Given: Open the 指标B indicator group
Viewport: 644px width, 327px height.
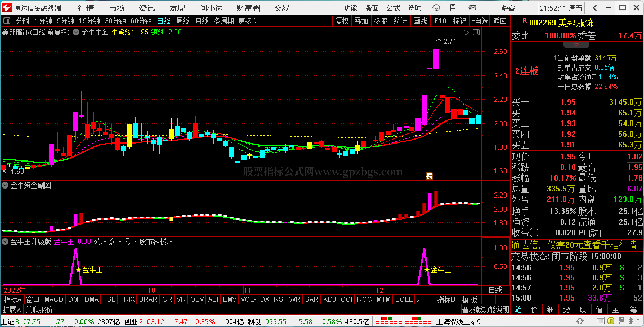Looking at the screenshot, I should click(446, 299).
